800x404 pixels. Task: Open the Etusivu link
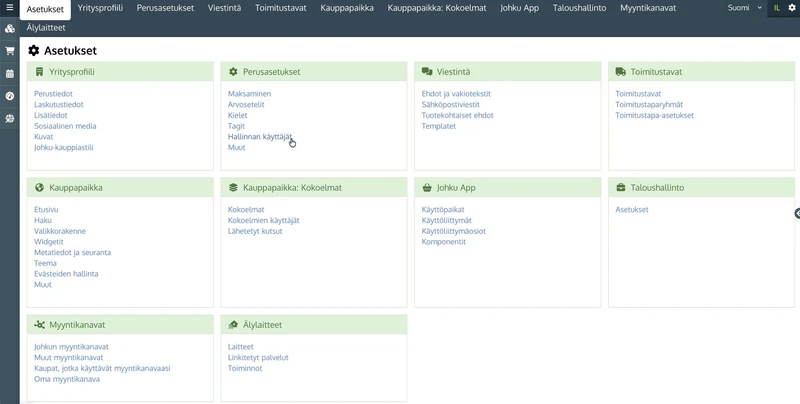(x=46, y=210)
